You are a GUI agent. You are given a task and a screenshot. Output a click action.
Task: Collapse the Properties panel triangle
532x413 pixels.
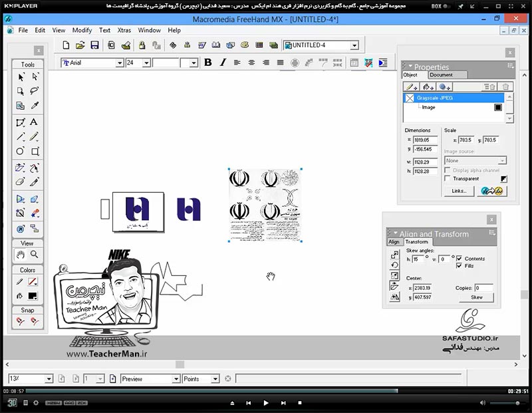410,67
